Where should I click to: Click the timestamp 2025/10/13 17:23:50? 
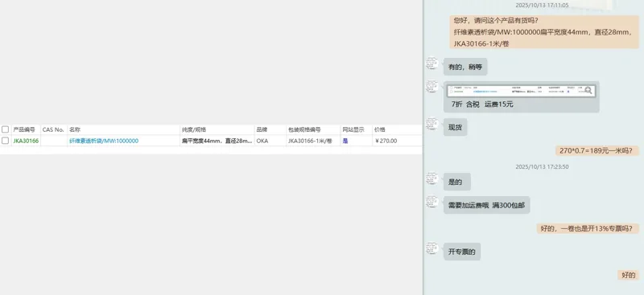[x=542, y=166]
